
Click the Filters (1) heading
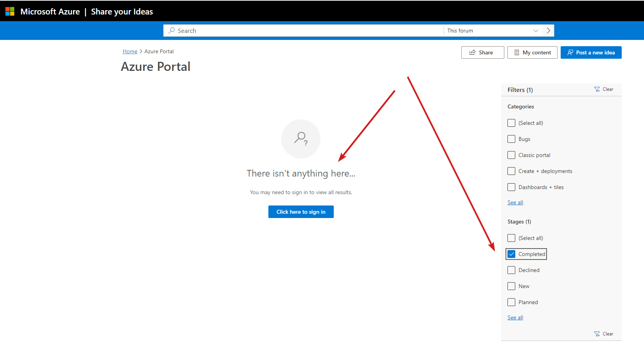tap(520, 90)
